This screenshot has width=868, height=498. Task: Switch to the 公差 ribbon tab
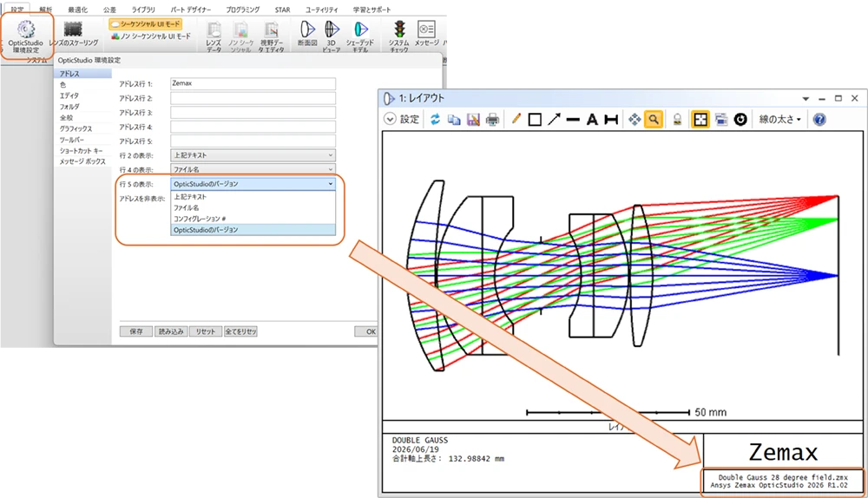[109, 10]
